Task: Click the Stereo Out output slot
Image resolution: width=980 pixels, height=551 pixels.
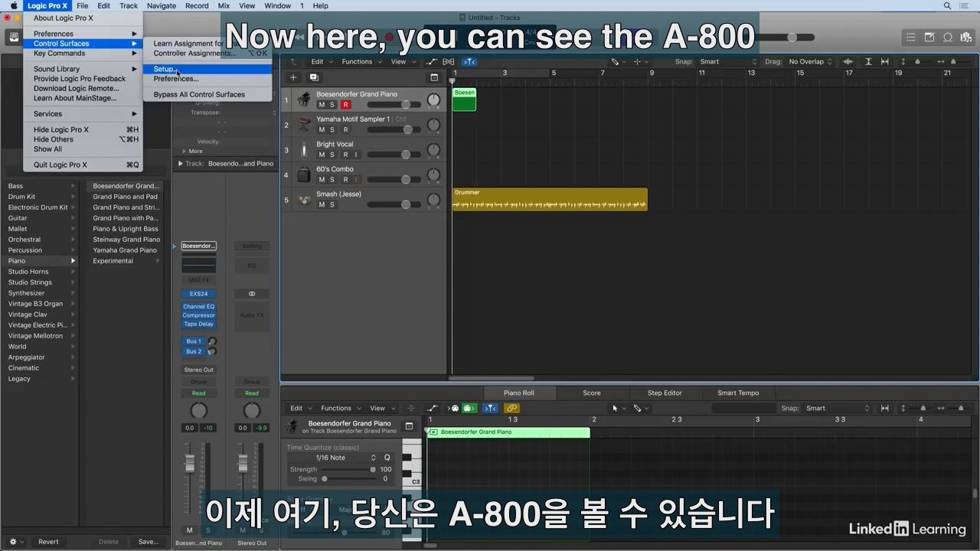Action: (x=199, y=370)
